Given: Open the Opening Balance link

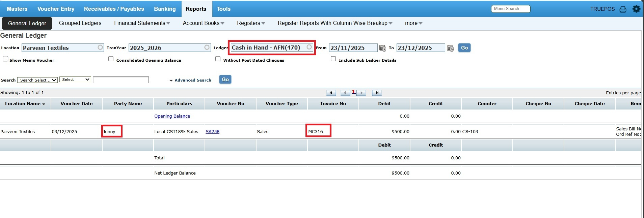Looking at the screenshot, I should (172, 116).
